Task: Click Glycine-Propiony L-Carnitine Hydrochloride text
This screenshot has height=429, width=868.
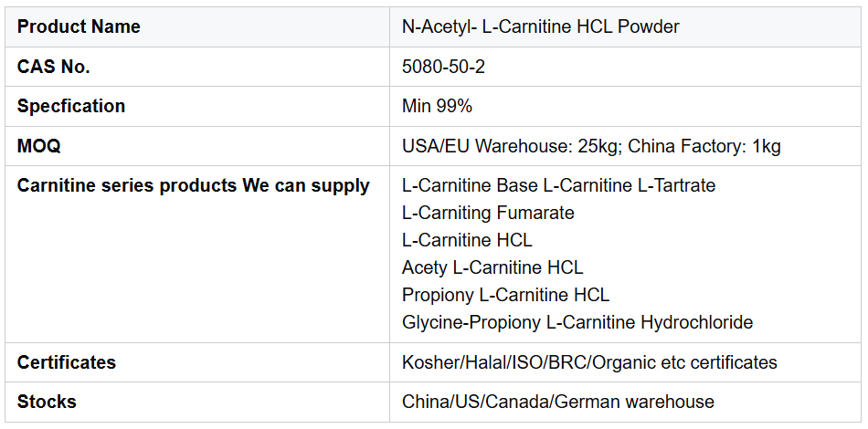Action: coord(577,322)
